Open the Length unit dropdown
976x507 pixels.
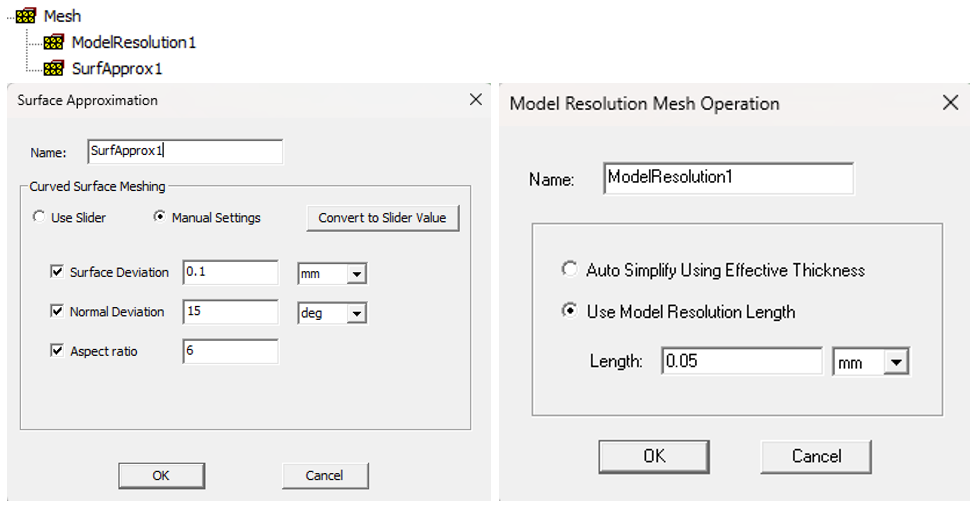pos(897,362)
